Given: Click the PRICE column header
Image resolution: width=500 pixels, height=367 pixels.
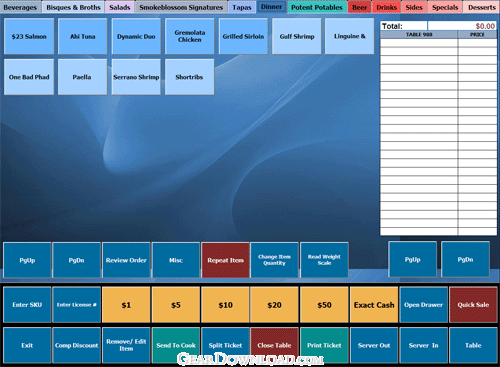Looking at the screenshot, I should tap(477, 34).
